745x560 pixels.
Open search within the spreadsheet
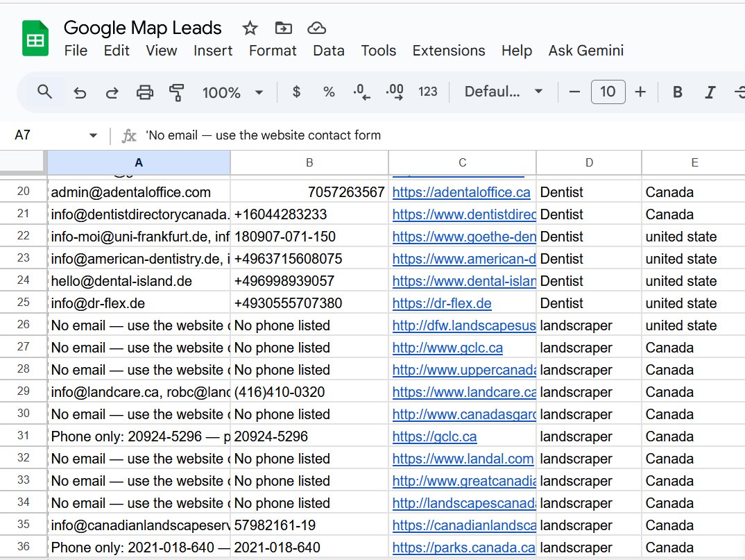pos(43,91)
